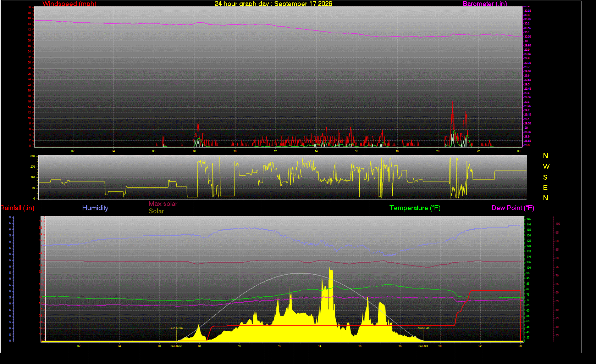Viewport: 596px width, 364px height.
Task: Click the "Sun Set" label on the bottom time axis
Action: pos(423,346)
